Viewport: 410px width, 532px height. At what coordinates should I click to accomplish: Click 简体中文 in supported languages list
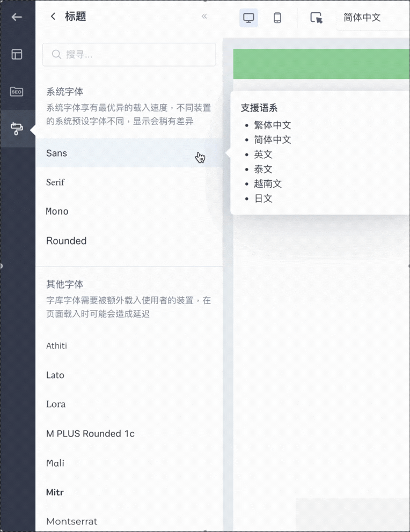tap(273, 139)
